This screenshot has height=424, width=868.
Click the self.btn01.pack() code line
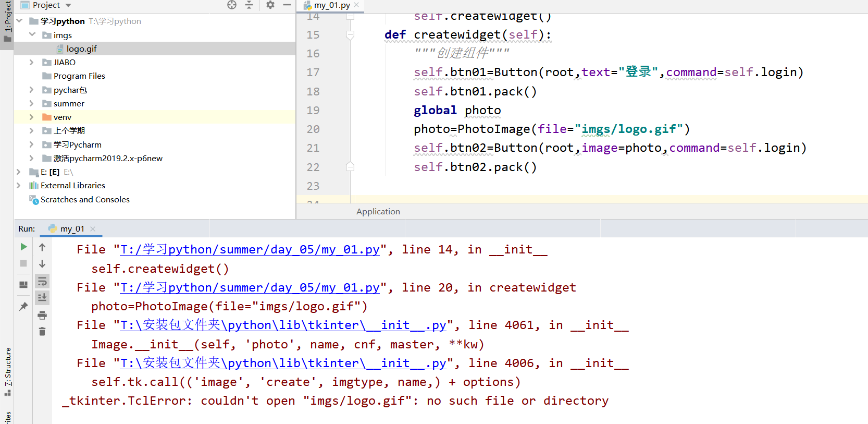[475, 91]
